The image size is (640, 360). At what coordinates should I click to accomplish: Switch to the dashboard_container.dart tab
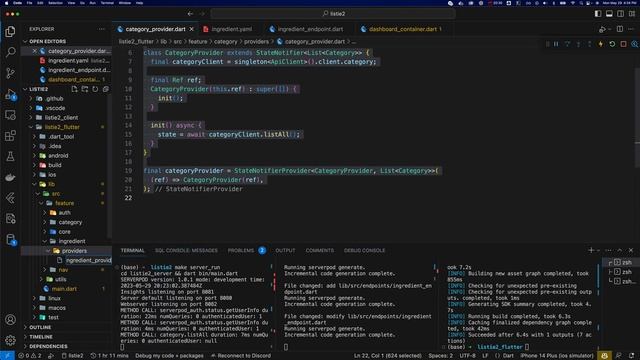coord(402,29)
